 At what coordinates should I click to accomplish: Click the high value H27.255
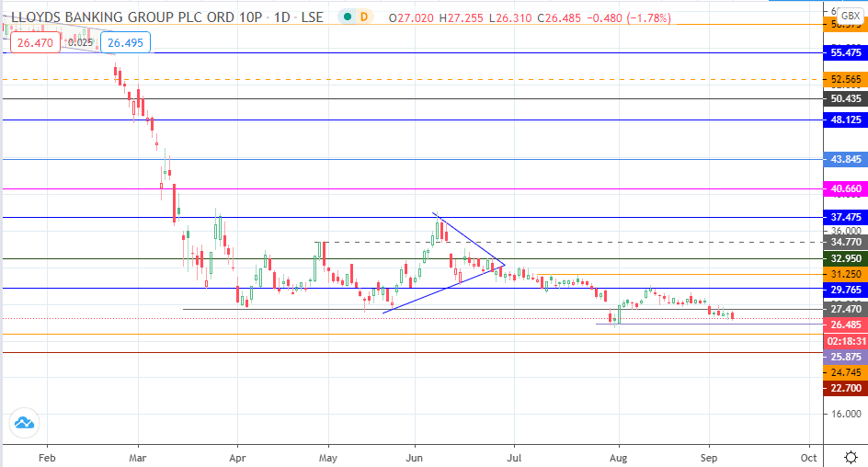[x=462, y=18]
